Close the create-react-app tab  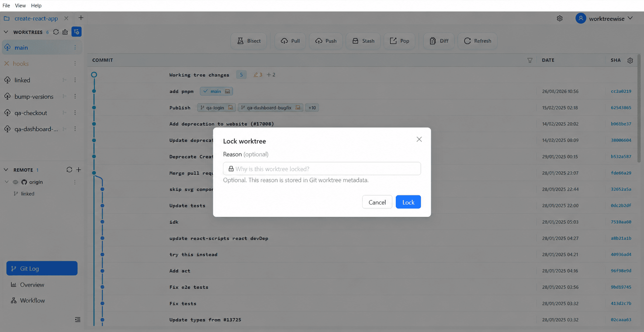point(66,18)
